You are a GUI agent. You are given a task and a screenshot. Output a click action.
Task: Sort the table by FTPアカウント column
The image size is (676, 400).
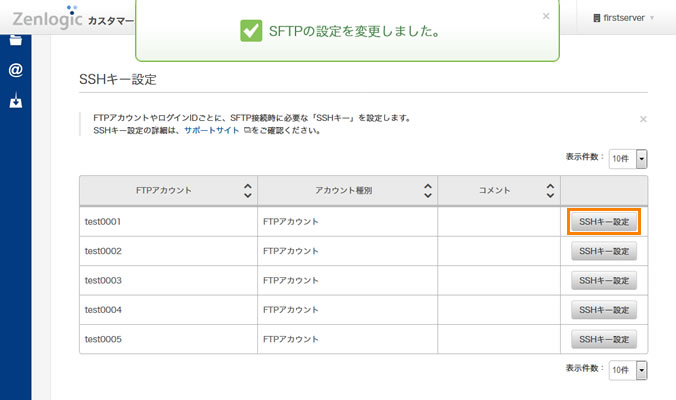(x=247, y=191)
